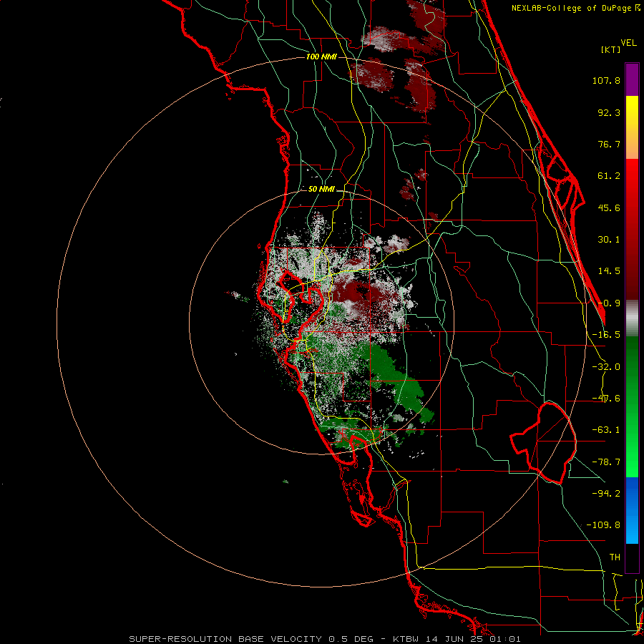
Task: Select the -16.5 legend value
Action: tap(606, 335)
